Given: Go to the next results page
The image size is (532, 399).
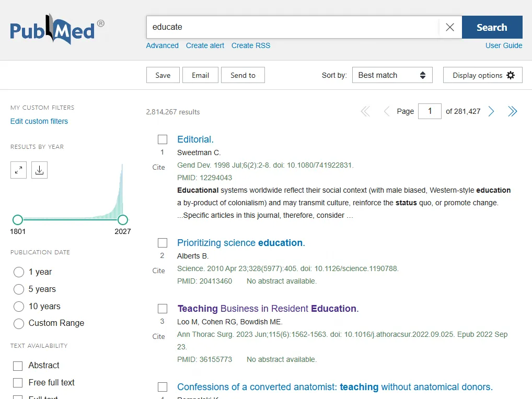Looking at the screenshot, I should click(x=491, y=111).
